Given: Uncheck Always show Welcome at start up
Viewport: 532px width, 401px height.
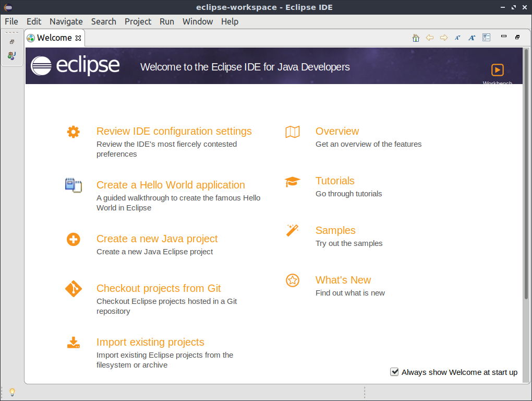Looking at the screenshot, I should click(x=394, y=372).
